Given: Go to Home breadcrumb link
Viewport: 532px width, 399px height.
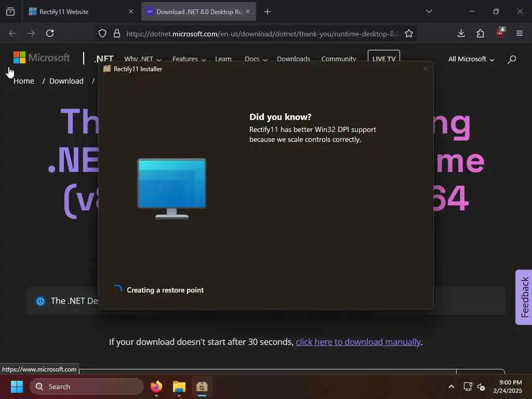Looking at the screenshot, I should (x=24, y=81).
